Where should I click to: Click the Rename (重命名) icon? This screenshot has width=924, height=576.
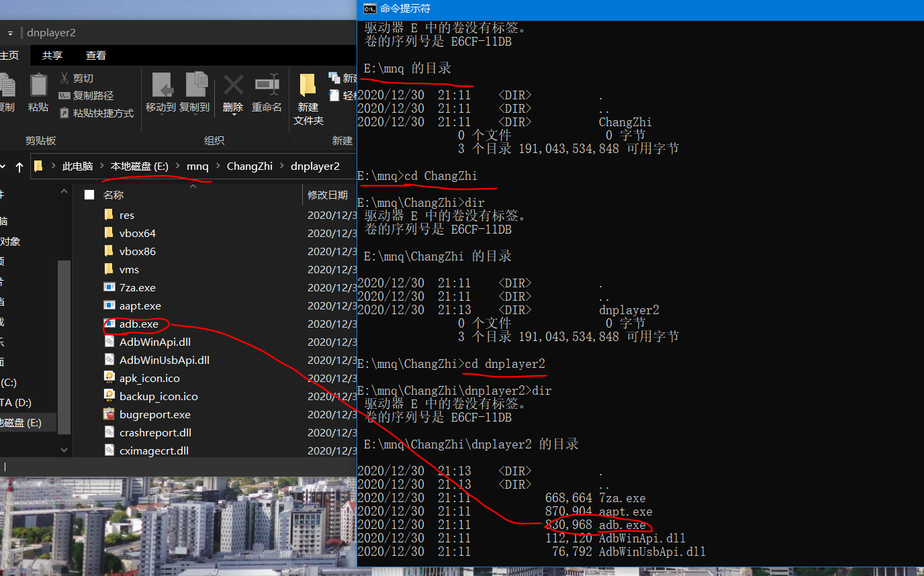point(267,85)
